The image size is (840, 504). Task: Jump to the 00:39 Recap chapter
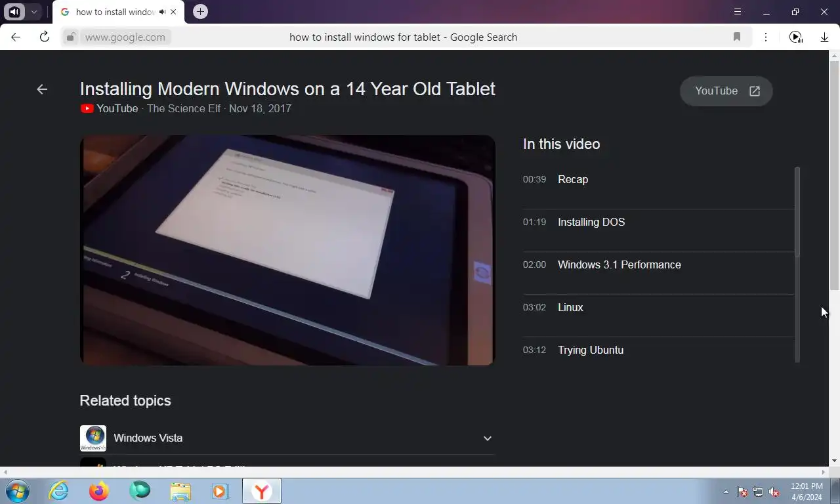658,180
